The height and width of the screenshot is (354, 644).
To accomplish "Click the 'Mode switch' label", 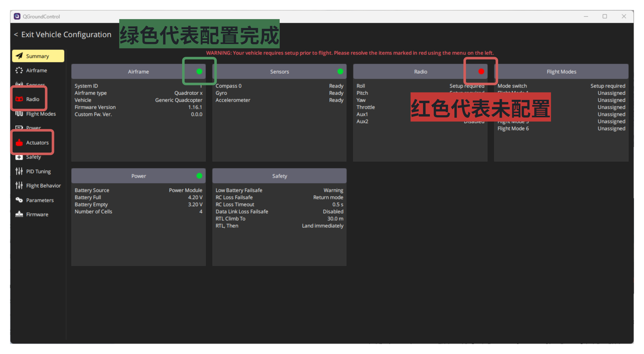I will point(512,86).
